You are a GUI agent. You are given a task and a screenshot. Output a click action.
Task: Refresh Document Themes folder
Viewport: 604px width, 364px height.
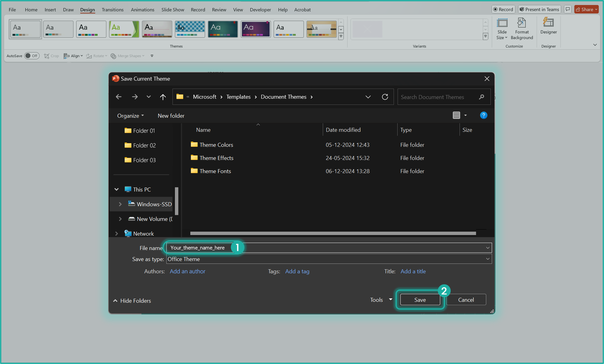(385, 97)
